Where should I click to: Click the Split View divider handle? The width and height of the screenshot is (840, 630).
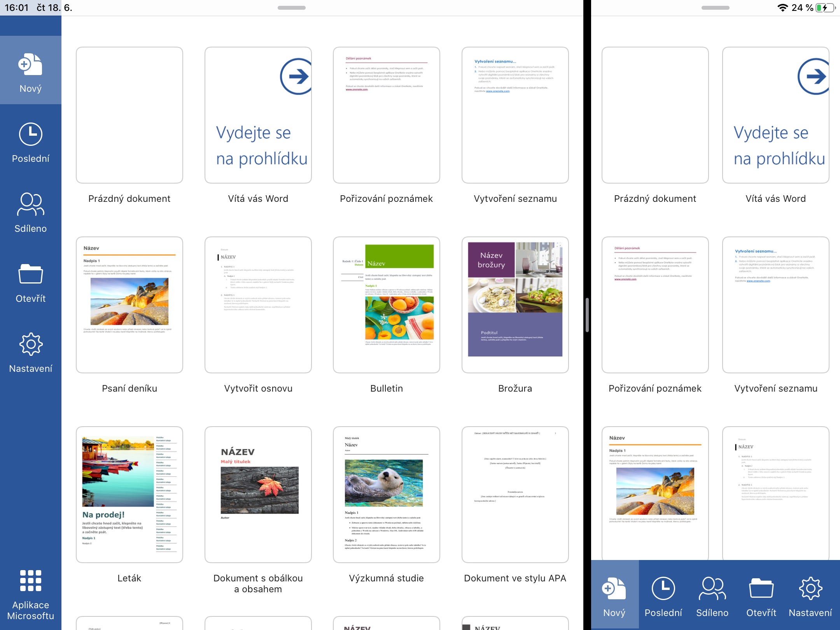[587, 315]
